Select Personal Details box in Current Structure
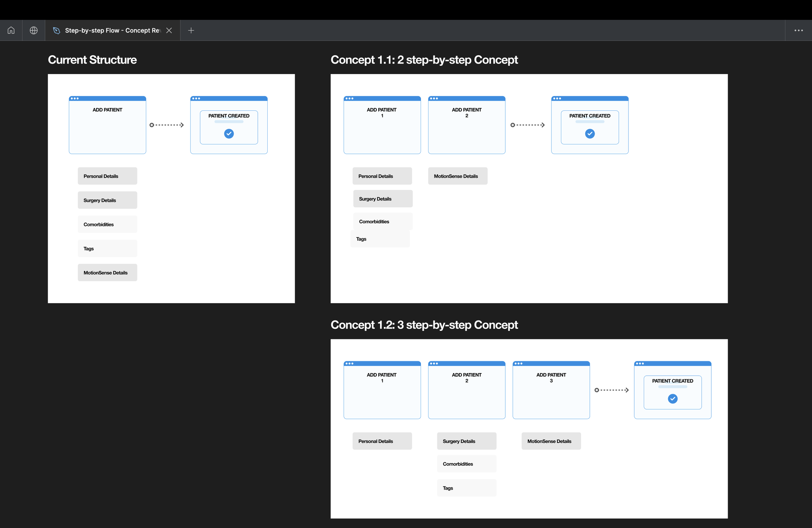This screenshot has height=528, width=812. pos(108,176)
